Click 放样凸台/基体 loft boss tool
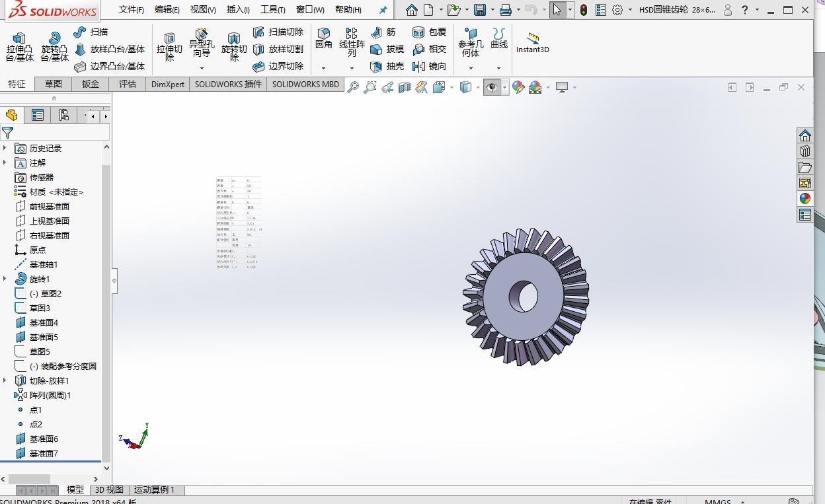 pyautogui.click(x=109, y=49)
